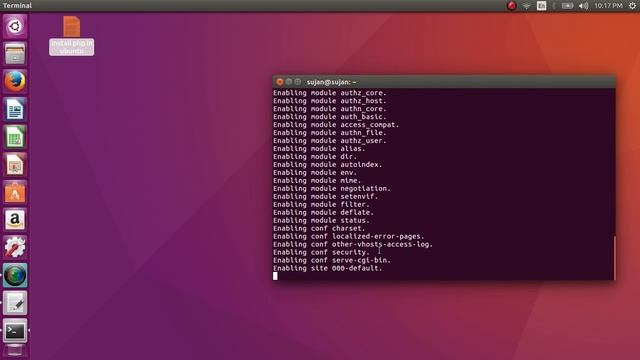Open the battery indicator menu
This screenshot has height=360, width=640.
point(567,6)
